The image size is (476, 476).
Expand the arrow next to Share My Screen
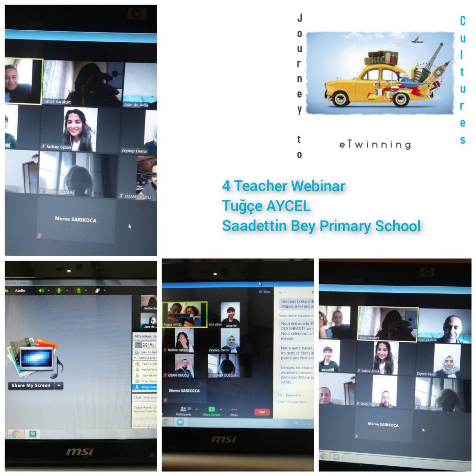59,385
